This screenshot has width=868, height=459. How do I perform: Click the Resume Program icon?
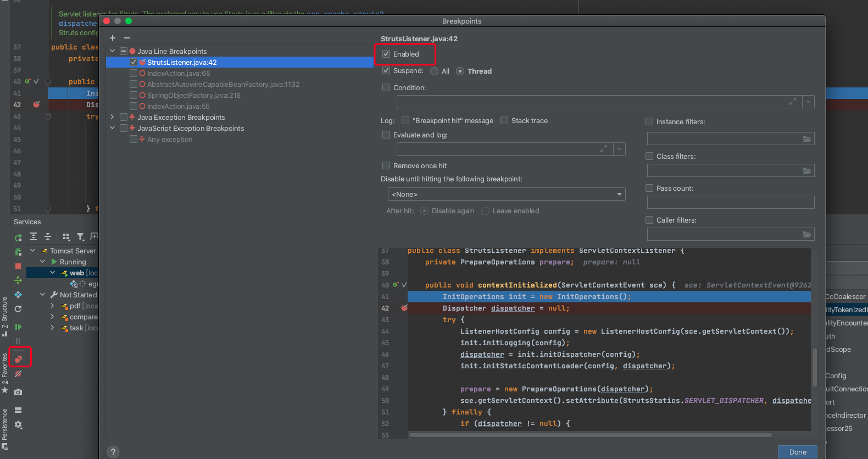pos(18,327)
